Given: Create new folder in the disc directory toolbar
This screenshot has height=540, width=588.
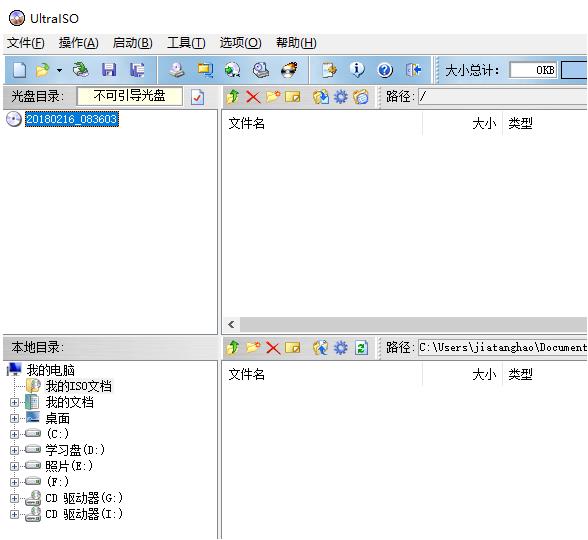Looking at the screenshot, I should click(x=273, y=97).
